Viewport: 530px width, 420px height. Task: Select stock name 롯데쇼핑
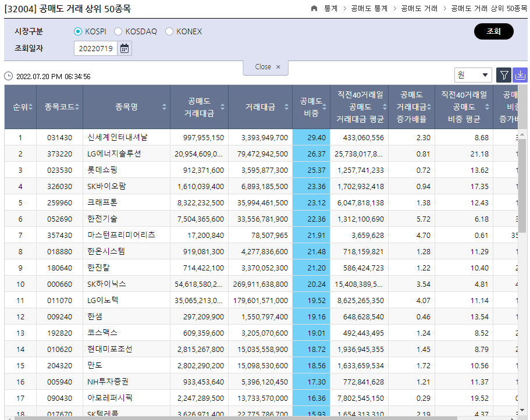click(x=102, y=170)
